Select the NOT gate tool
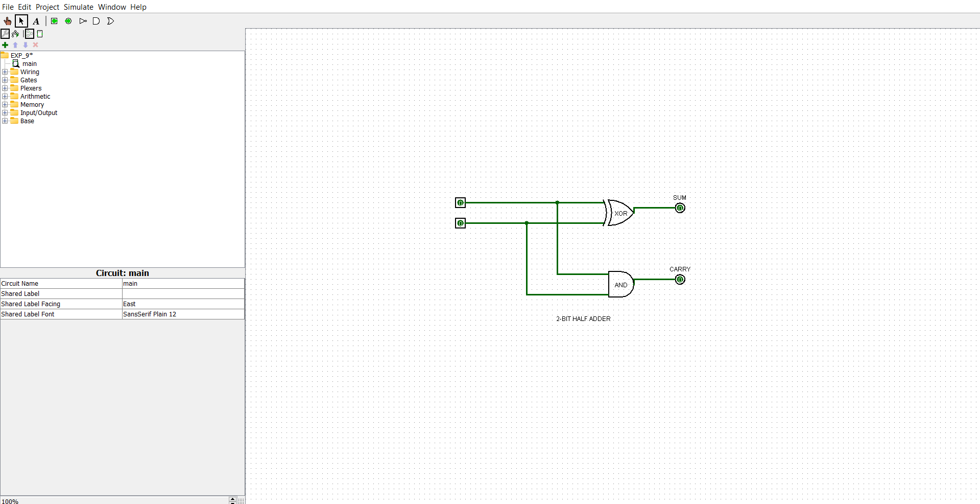The image size is (980, 504). pyautogui.click(x=83, y=21)
